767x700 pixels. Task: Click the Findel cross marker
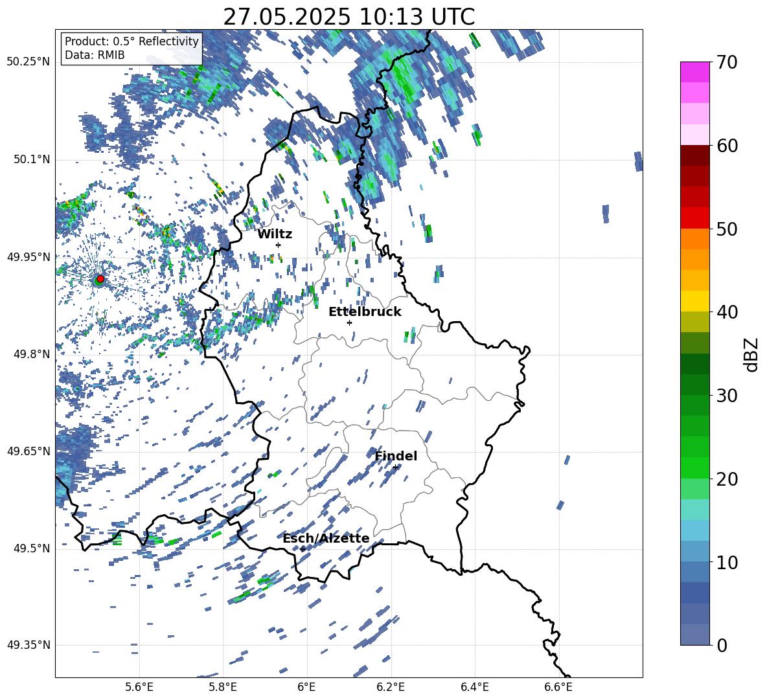[x=395, y=468]
